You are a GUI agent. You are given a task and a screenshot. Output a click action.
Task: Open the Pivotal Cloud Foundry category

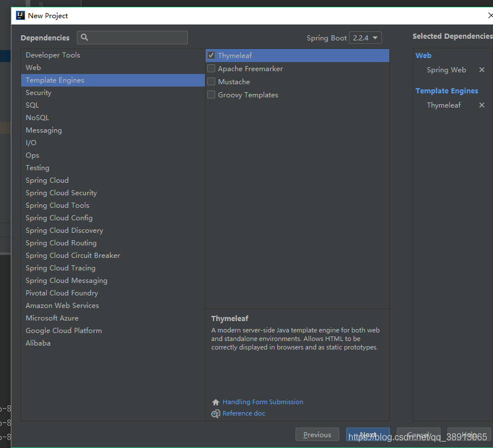[x=113, y=293]
